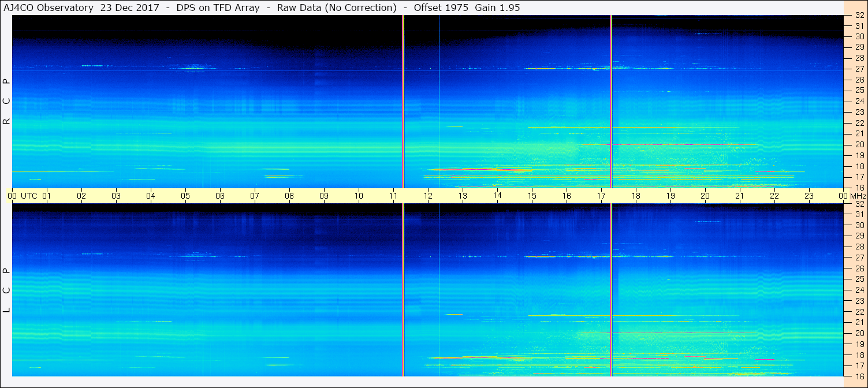Screen dimensions: 868x388
Task: Click hour "12" on the UTC axis
Action: [428, 196]
